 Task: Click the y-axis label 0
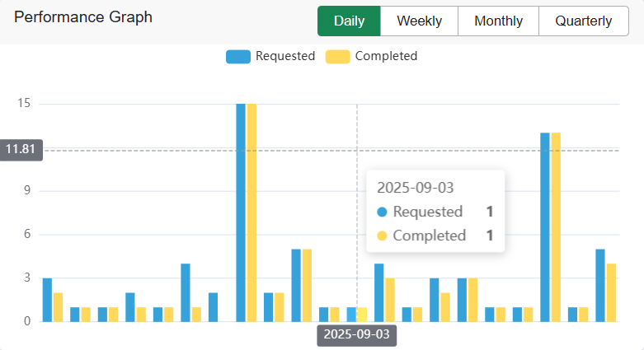pos(27,321)
